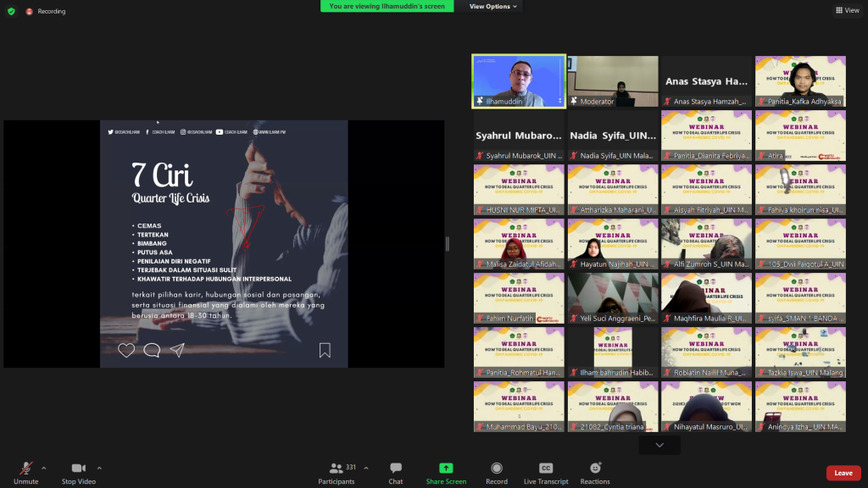This screenshot has height=488, width=868.
Task: Open the Chat panel
Action: 395,469
